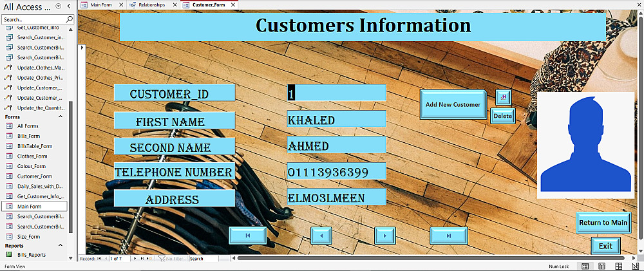644x271 pixels.
Task: Click previous record arrow in bottom record navigator
Action: tap(106, 259)
